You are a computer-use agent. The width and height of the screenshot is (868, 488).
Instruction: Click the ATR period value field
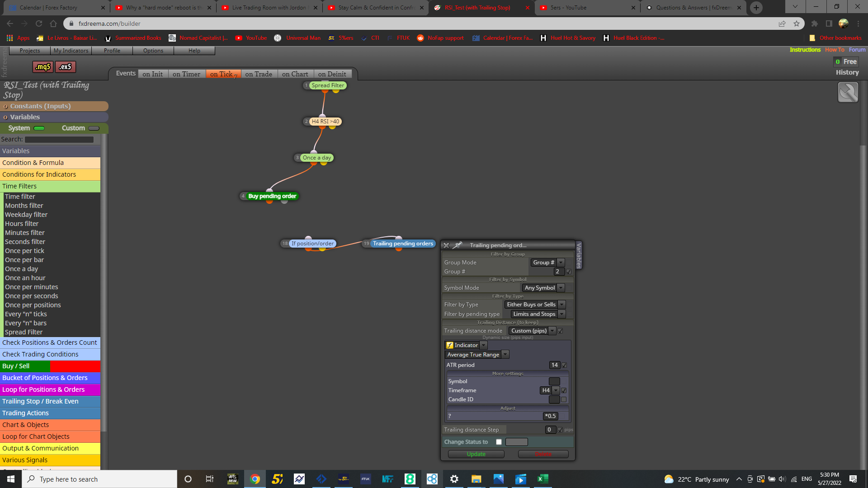click(x=555, y=365)
